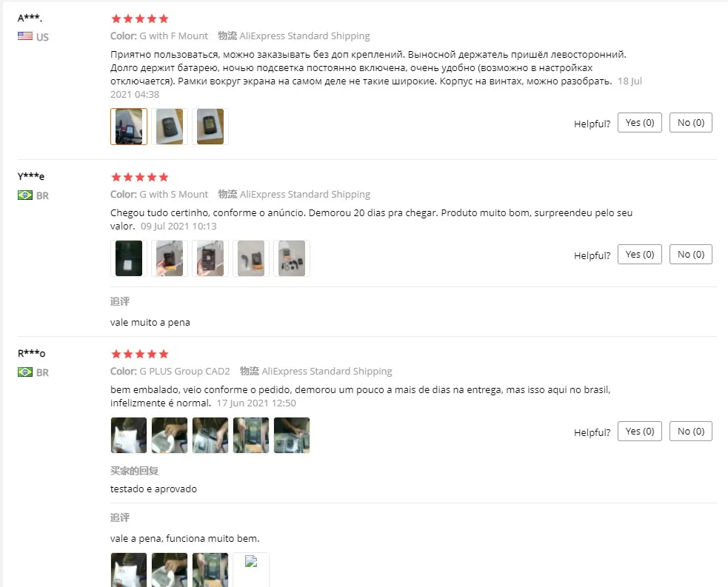Image resolution: width=728 pixels, height=587 pixels.
Task: Open fifth photo in Y***e's review
Action: click(x=292, y=258)
